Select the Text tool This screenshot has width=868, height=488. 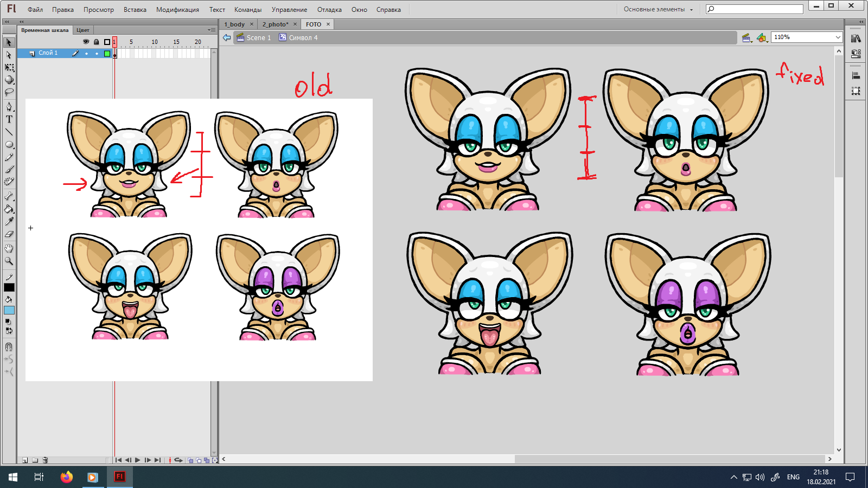click(9, 119)
